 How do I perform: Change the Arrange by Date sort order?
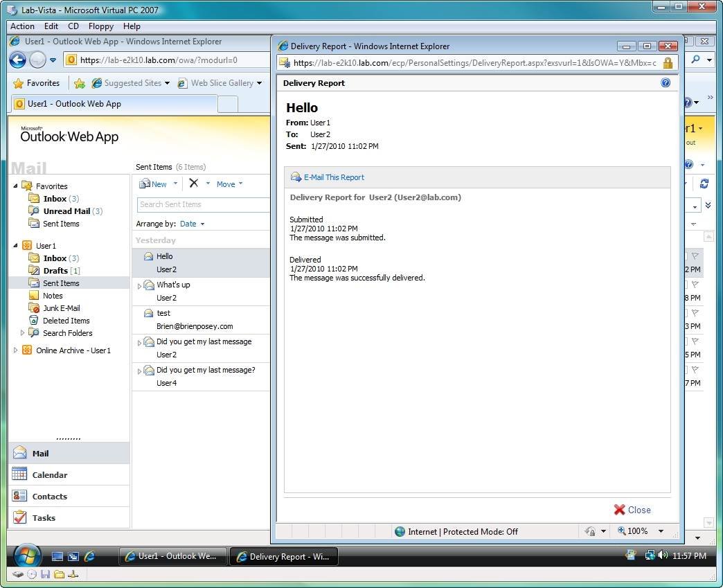point(190,223)
